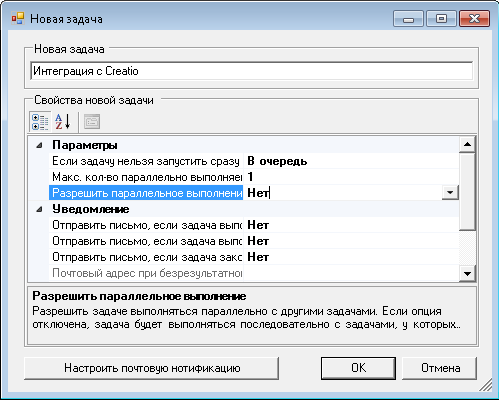This screenshot has height=400, width=499.
Task: Sort properties alphabetically with A-Z icon
Action: 63,122
